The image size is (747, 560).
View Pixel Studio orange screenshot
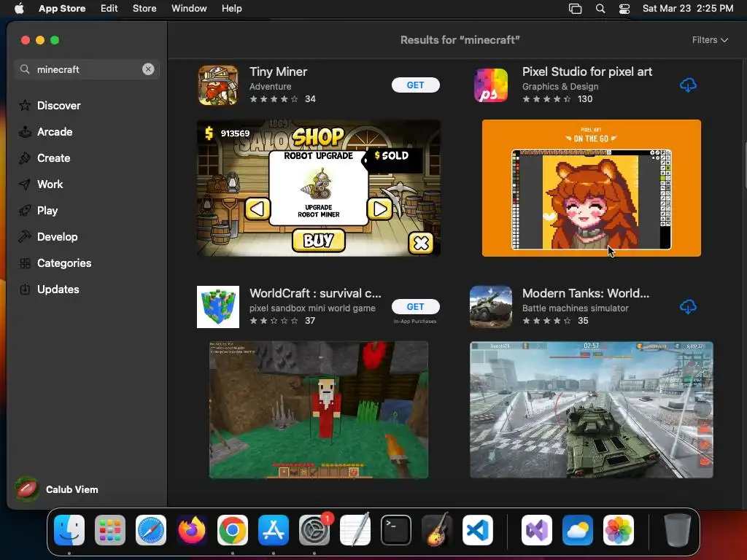tap(591, 188)
